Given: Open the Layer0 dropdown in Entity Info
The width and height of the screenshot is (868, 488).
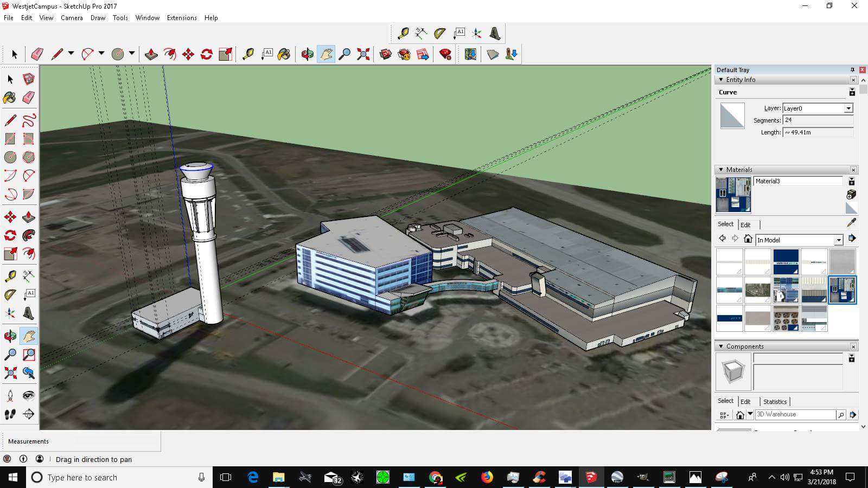Looking at the screenshot, I should coord(847,108).
